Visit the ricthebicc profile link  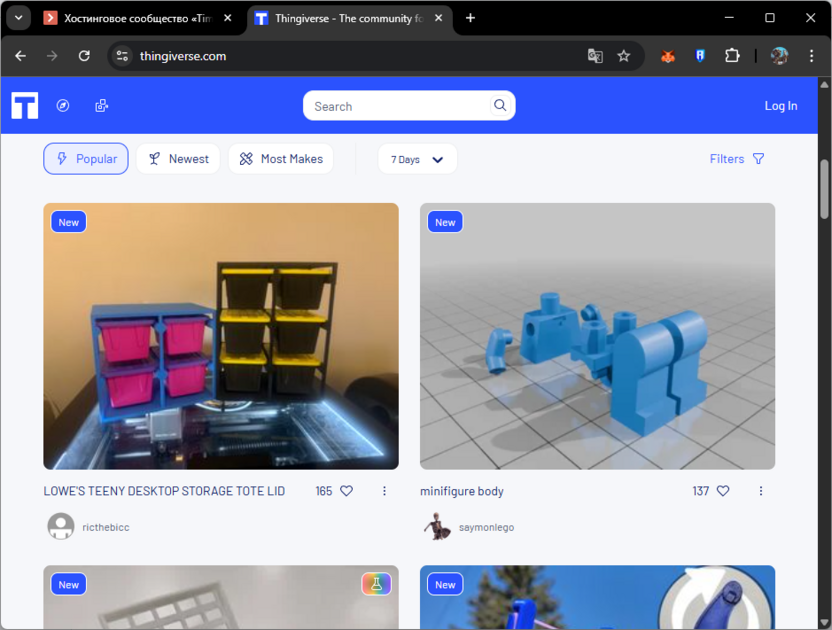106,527
